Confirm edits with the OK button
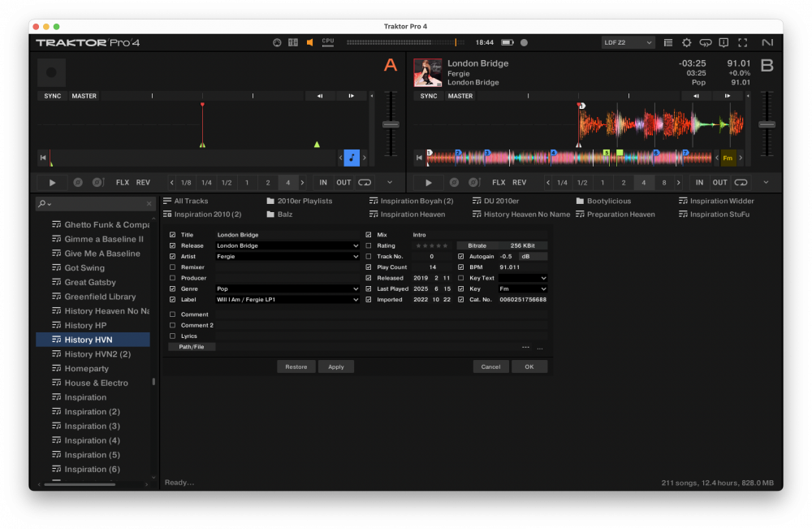The width and height of the screenshot is (812, 529). (529, 366)
